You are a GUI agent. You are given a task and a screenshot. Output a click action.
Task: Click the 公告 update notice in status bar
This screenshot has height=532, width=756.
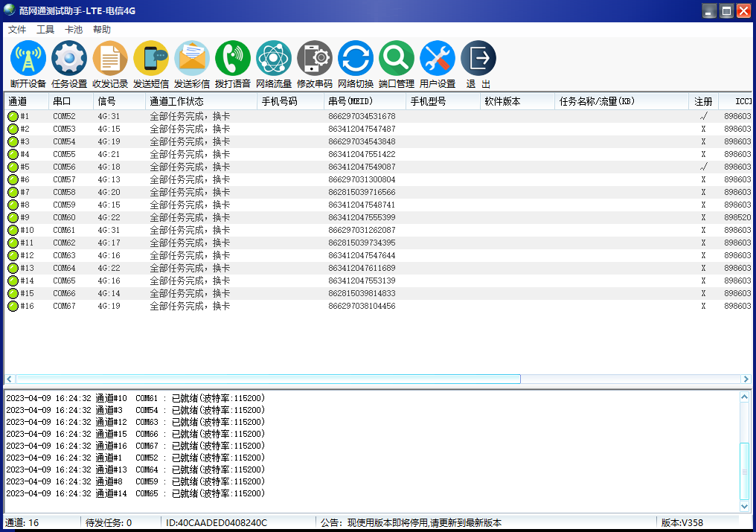pos(411,523)
